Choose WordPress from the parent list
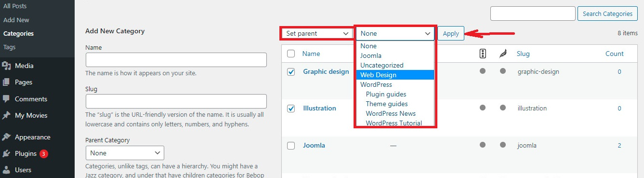 pyautogui.click(x=395, y=84)
